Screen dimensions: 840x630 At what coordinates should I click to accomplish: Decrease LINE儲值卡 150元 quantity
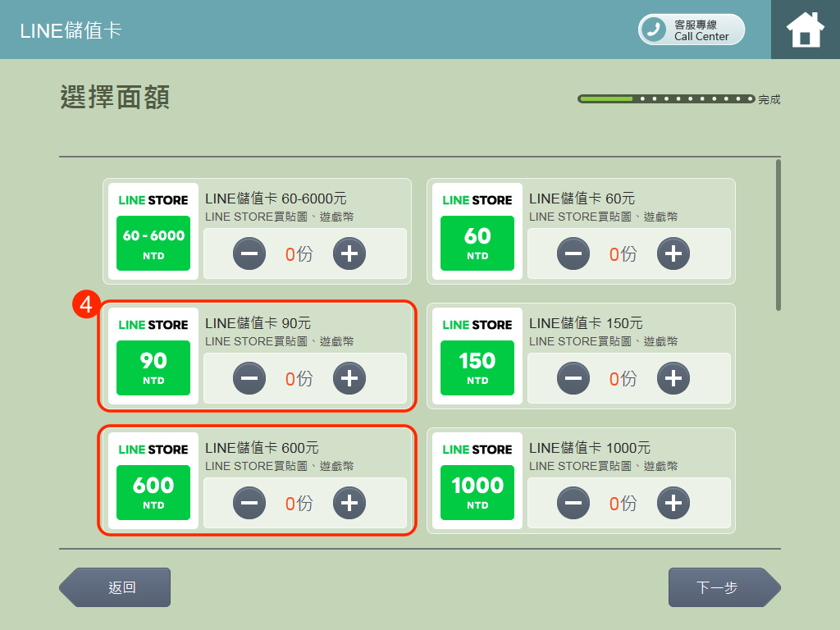click(x=573, y=378)
